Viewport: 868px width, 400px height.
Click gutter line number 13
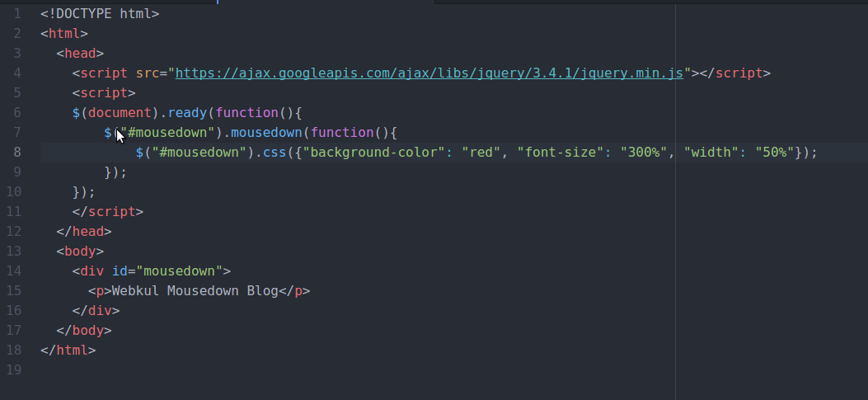pyautogui.click(x=14, y=252)
